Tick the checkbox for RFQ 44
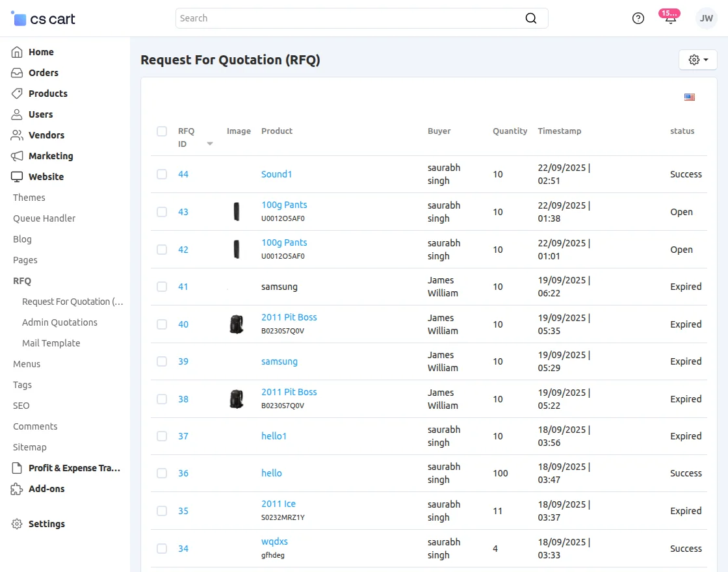 coord(162,174)
